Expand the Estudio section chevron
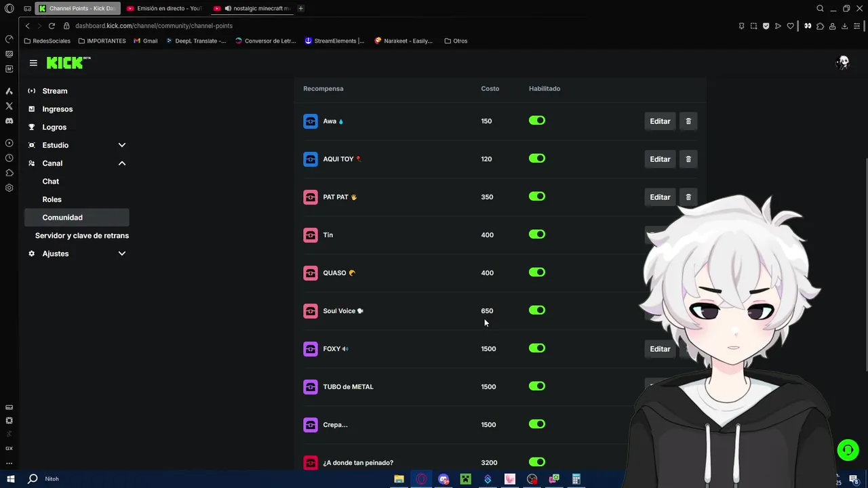This screenshot has height=488, width=868. [122, 145]
